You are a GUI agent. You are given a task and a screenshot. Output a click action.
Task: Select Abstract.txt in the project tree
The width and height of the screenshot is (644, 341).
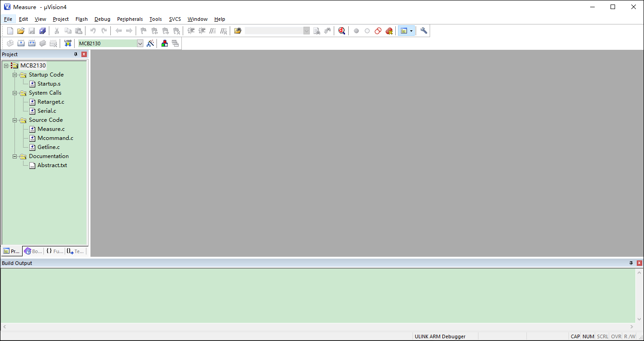[x=52, y=165]
